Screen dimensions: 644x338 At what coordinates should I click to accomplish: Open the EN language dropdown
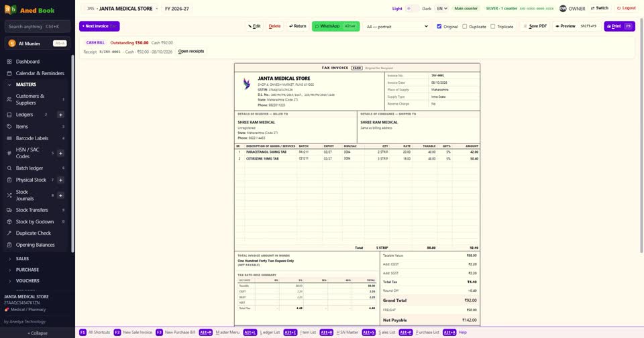(441, 8)
